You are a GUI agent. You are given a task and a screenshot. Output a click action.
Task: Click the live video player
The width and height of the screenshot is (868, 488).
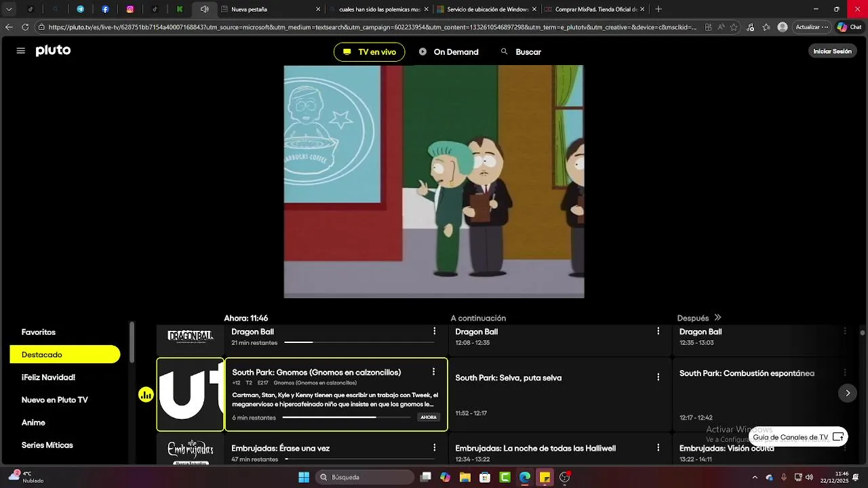pyautogui.click(x=434, y=182)
